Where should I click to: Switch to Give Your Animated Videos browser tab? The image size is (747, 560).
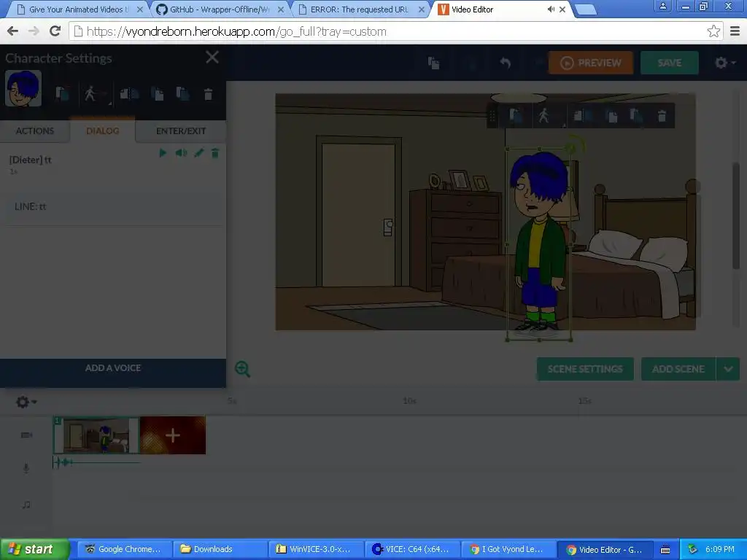click(79, 9)
